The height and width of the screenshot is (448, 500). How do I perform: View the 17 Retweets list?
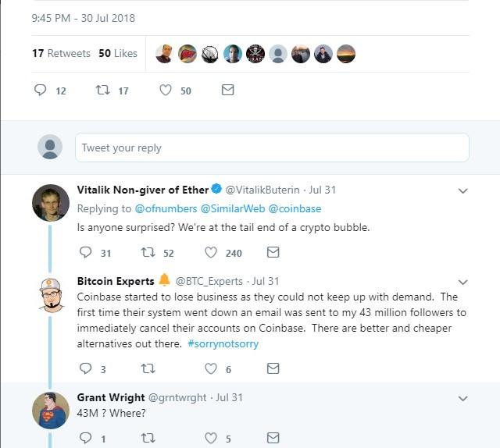[x=61, y=53]
